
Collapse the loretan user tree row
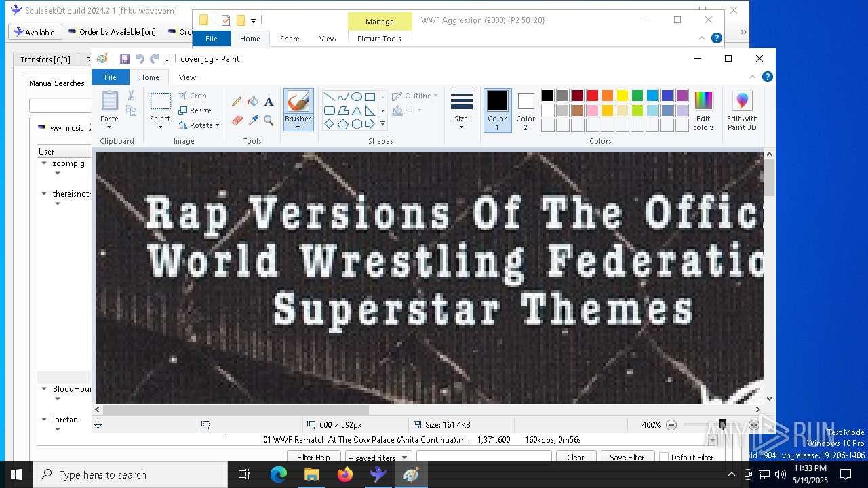tap(44, 420)
